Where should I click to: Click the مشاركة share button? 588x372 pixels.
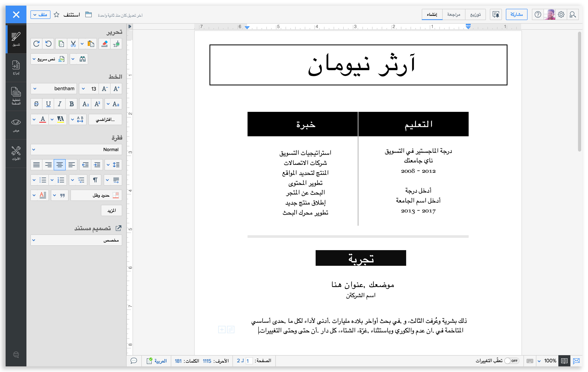pyautogui.click(x=516, y=15)
